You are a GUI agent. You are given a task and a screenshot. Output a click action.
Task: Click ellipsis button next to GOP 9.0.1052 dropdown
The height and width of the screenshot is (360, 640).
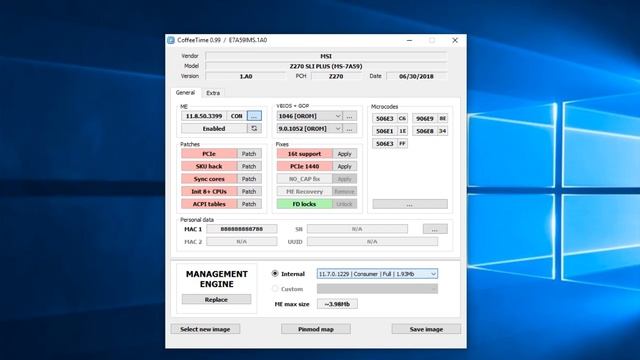[349, 129]
